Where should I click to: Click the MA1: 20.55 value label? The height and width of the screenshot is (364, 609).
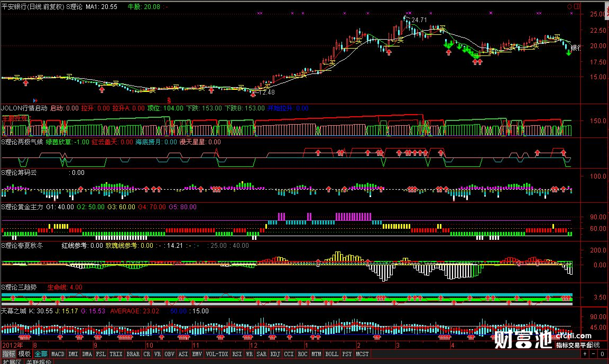[x=101, y=6]
